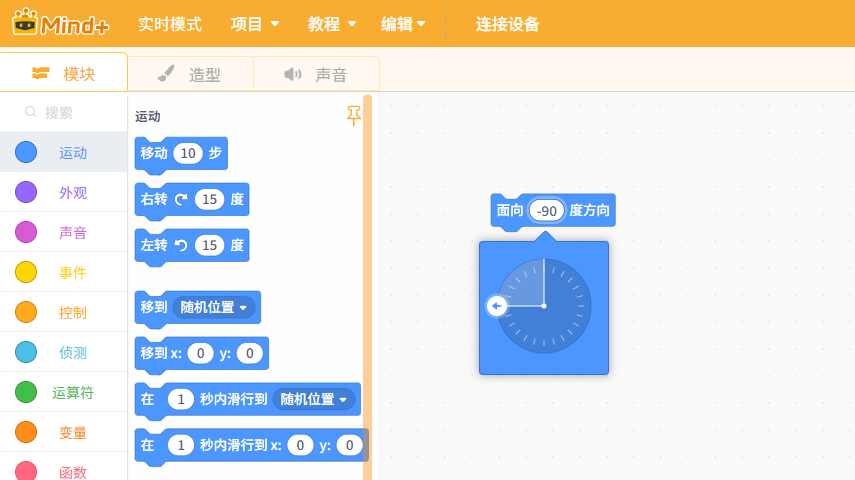Open the 教程 dropdown menu

[332, 24]
